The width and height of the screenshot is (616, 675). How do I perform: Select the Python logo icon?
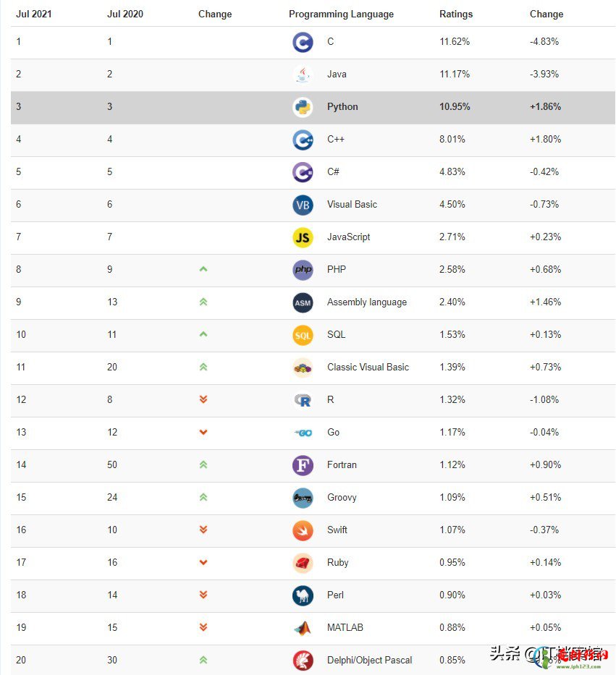click(303, 107)
